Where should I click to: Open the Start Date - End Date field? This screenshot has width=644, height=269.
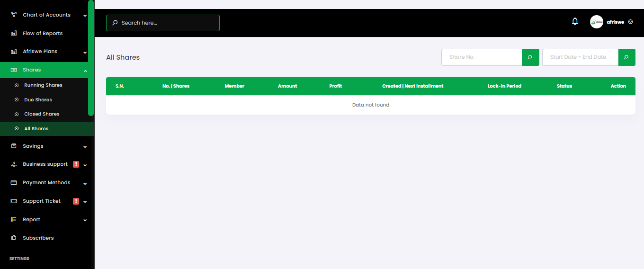[580, 57]
